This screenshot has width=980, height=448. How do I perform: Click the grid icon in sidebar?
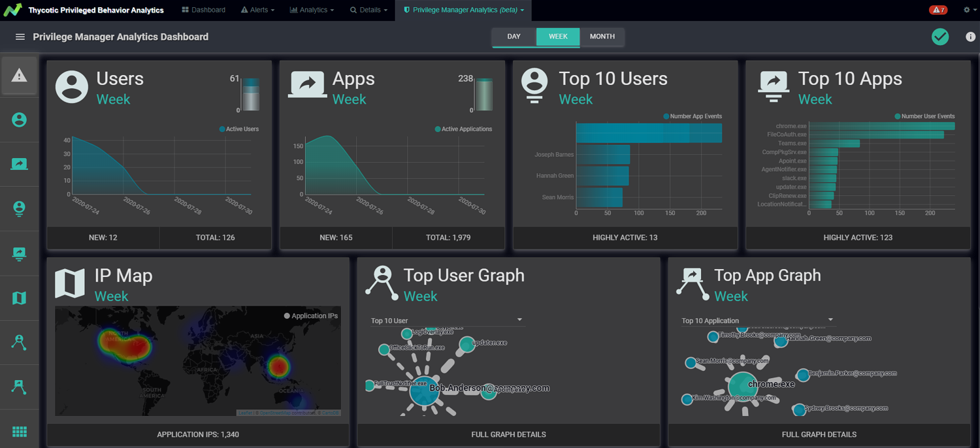(x=19, y=431)
